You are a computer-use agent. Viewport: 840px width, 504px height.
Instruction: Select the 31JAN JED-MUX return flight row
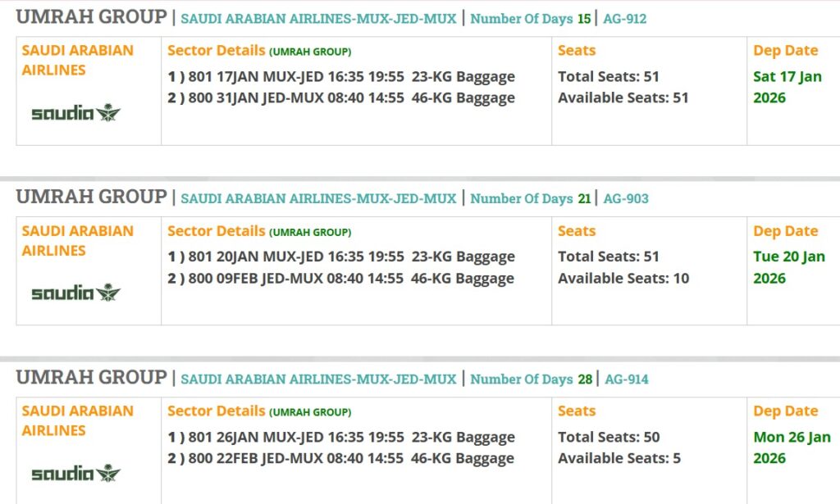[341, 98]
